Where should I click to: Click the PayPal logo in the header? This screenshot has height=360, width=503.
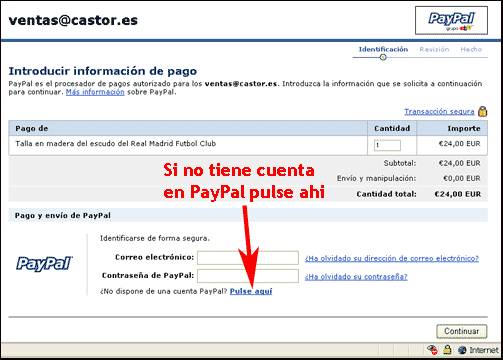coord(451,20)
